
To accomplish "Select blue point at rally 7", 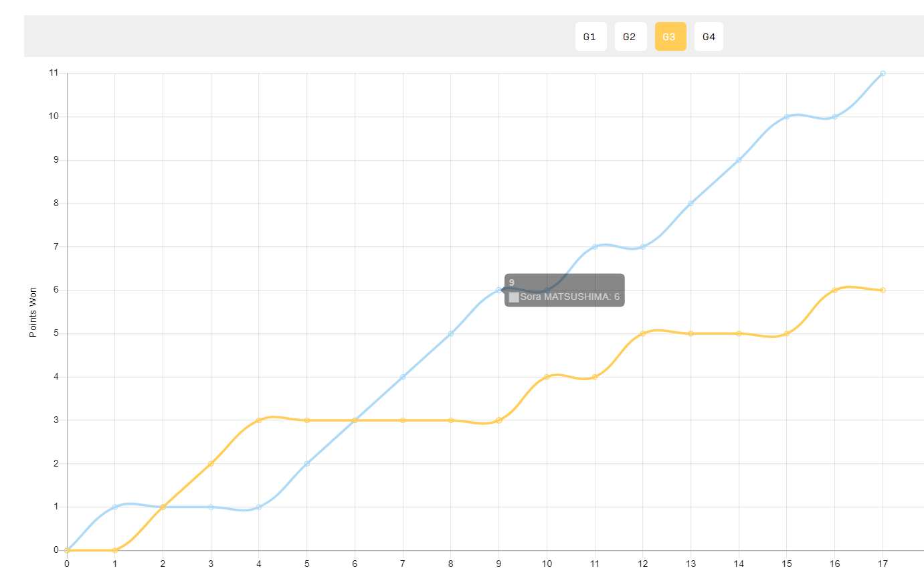I will [x=403, y=377].
